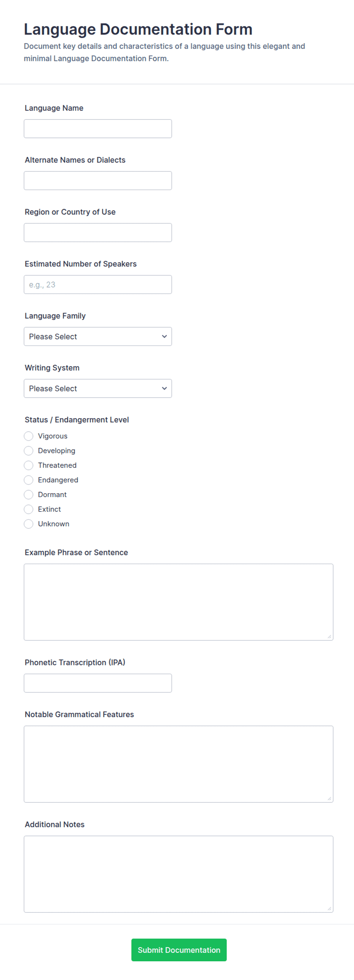Viewport: 354px width, 980px height.
Task: Click the Example Phrase or Sentence text area
Action: (x=179, y=602)
